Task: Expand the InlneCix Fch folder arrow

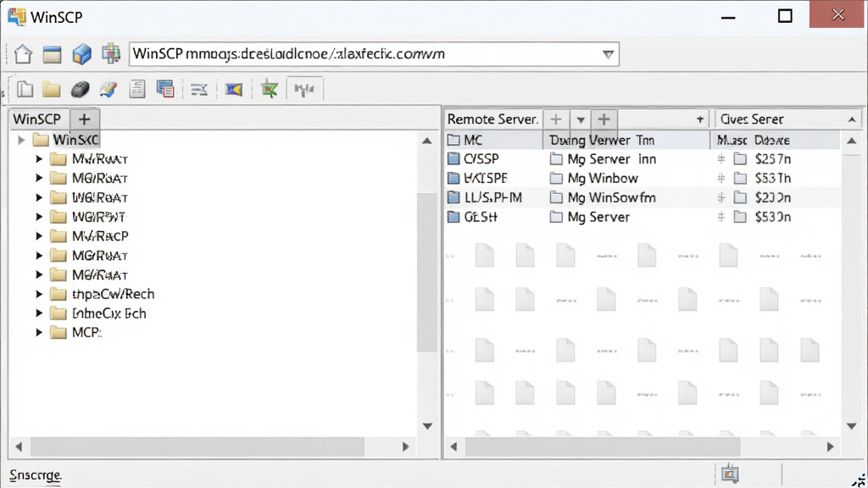Action: (x=39, y=313)
